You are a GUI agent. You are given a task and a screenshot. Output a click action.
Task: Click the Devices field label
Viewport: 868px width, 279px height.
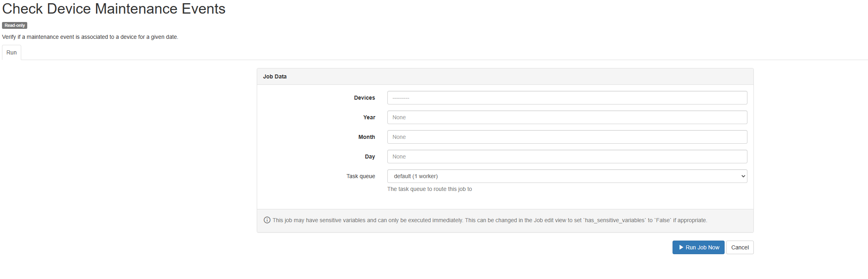(365, 98)
